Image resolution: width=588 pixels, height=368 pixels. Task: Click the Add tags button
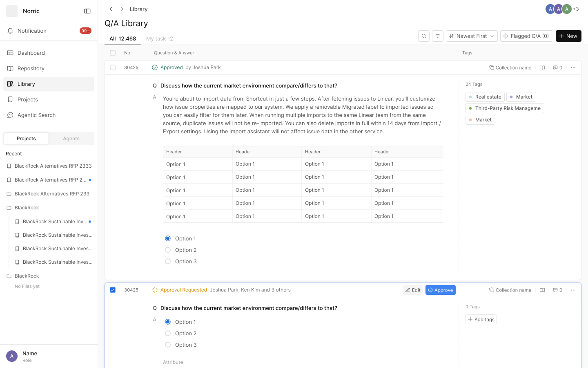(x=481, y=319)
